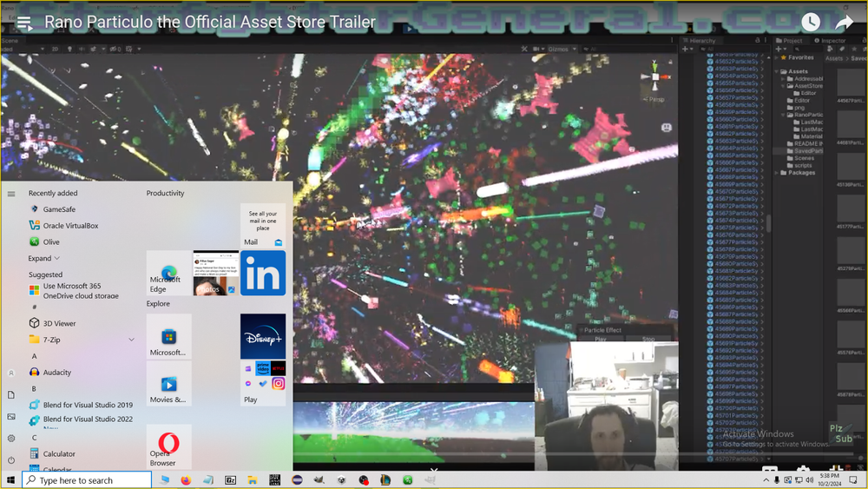Open the Photos tile
This screenshot has height=489, width=868.
tap(216, 273)
